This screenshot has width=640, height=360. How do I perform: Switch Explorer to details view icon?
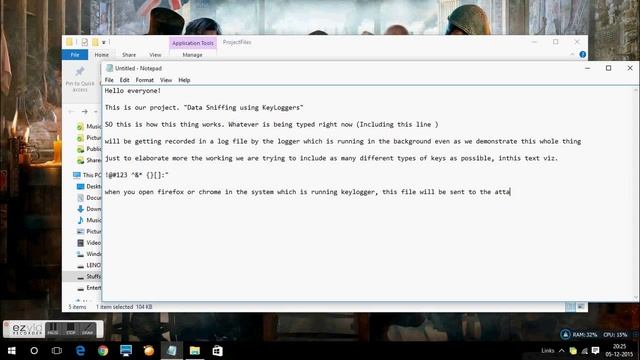[570, 307]
